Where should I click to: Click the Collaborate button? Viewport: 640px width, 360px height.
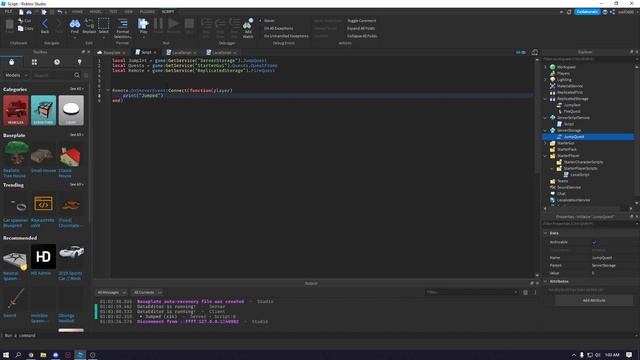point(587,12)
